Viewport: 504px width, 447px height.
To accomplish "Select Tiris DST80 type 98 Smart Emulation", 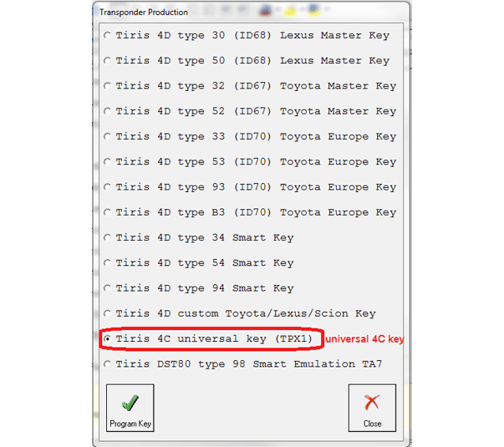I will click(x=107, y=364).
